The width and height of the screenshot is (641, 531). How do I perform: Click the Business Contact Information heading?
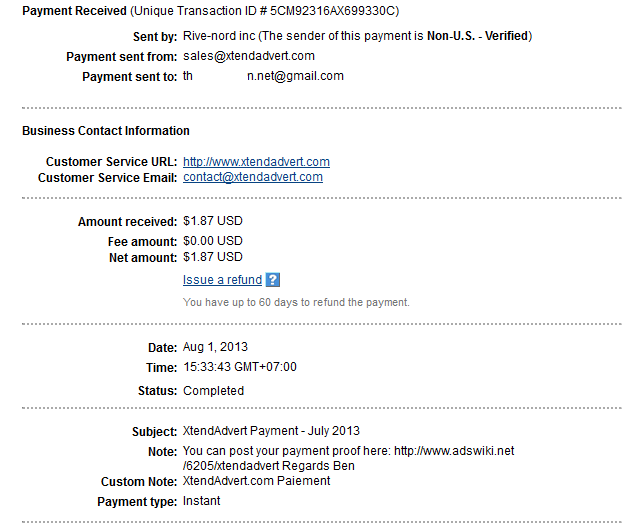pyautogui.click(x=106, y=131)
